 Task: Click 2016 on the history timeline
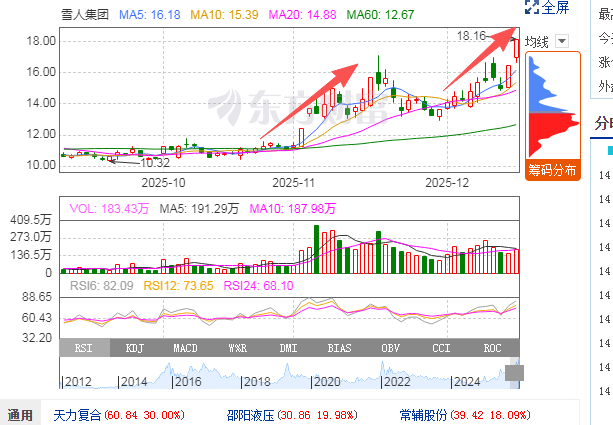[188, 382]
